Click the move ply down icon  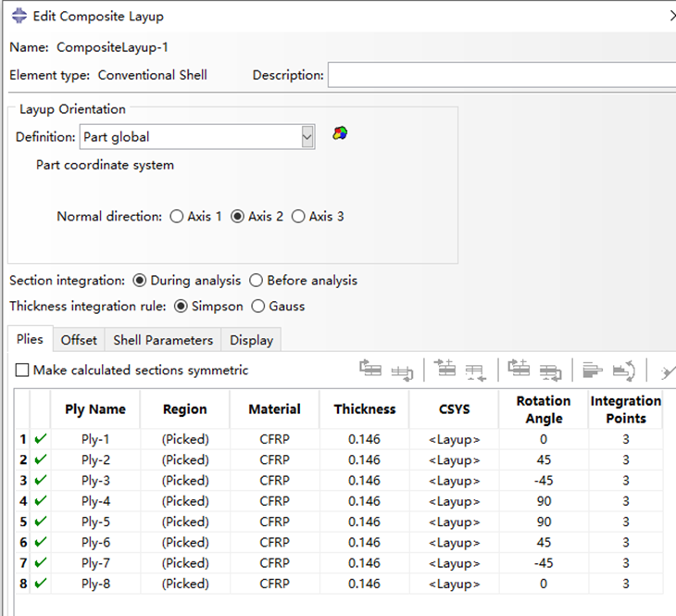(x=402, y=371)
